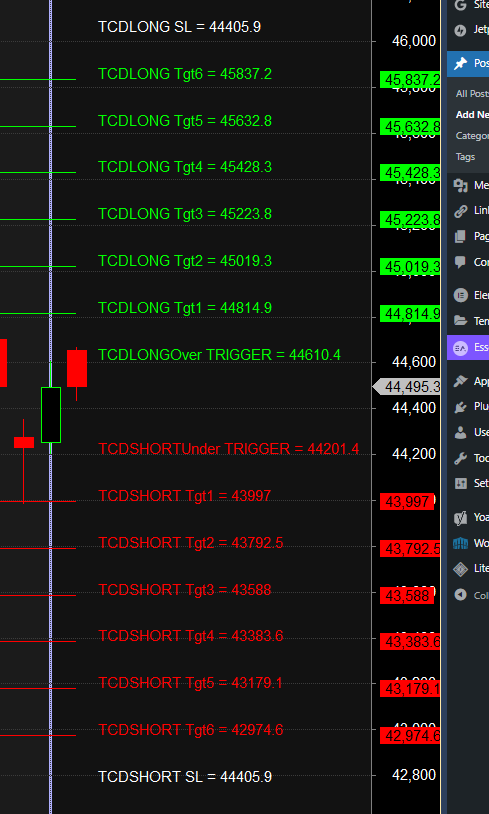Click the green 45,837.2 axis price label
This screenshot has width=489, height=814.
(x=410, y=80)
